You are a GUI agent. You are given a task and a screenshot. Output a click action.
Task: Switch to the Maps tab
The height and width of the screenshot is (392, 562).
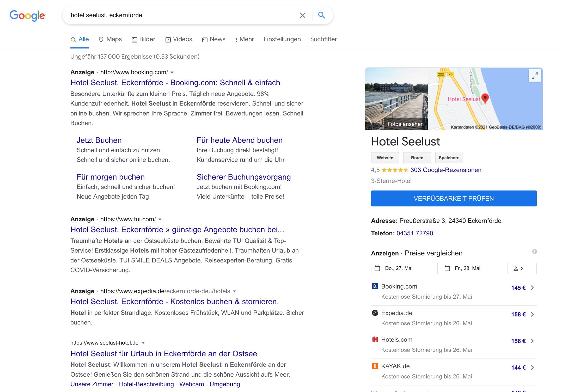[x=110, y=39]
